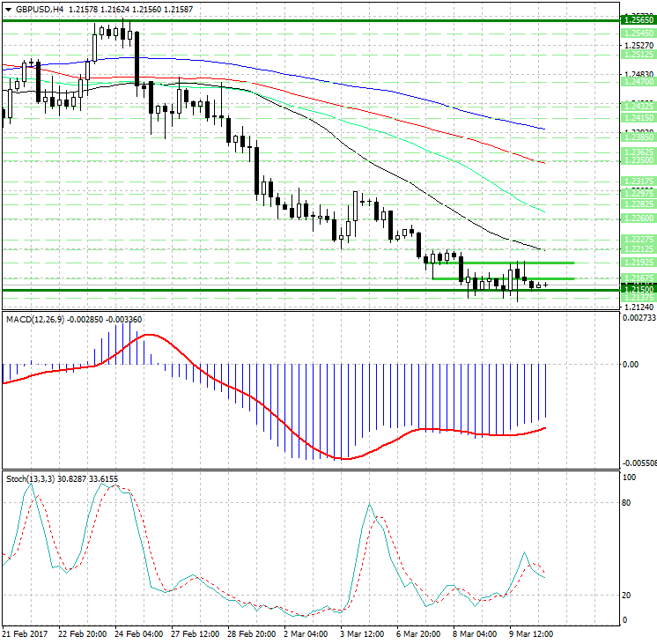The image size is (657, 644).
Task: Click the 2 Mar 04:00 time label
Action: click(x=306, y=633)
